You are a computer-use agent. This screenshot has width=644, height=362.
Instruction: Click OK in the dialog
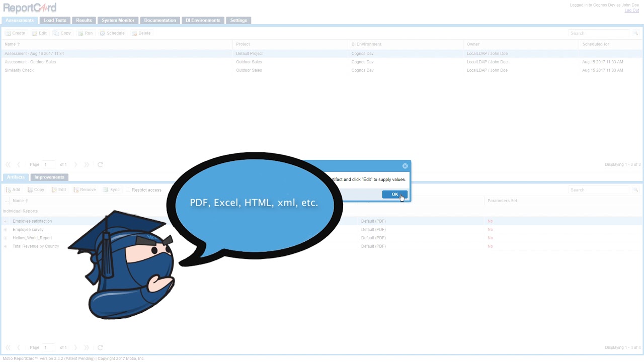pos(394,195)
